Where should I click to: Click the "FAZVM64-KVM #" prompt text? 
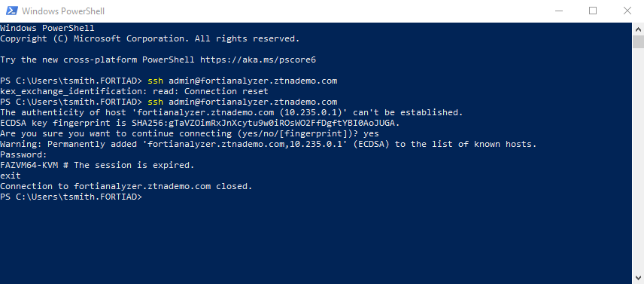(35, 165)
